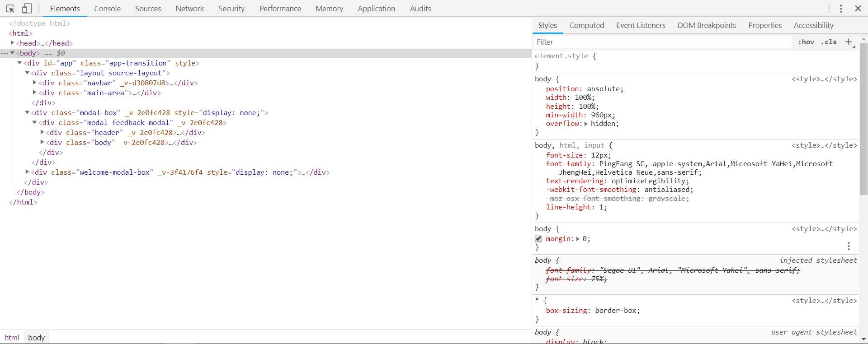Open the DOM Breakpoints sidebar tab
The width and height of the screenshot is (868, 344).
click(707, 26)
